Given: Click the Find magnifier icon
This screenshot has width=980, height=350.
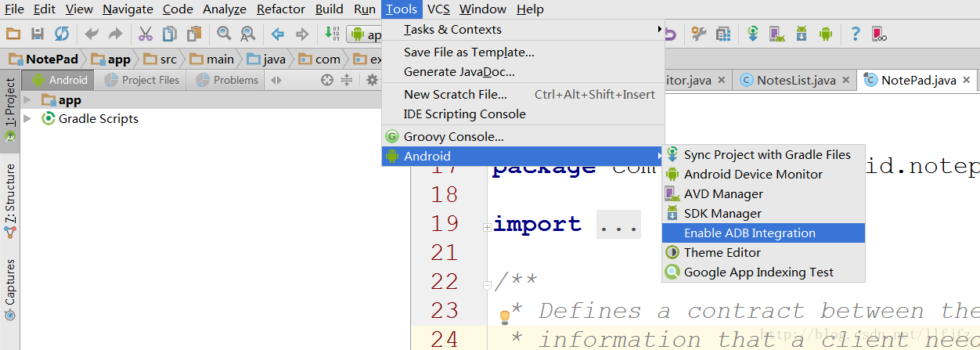Looking at the screenshot, I should (x=224, y=34).
